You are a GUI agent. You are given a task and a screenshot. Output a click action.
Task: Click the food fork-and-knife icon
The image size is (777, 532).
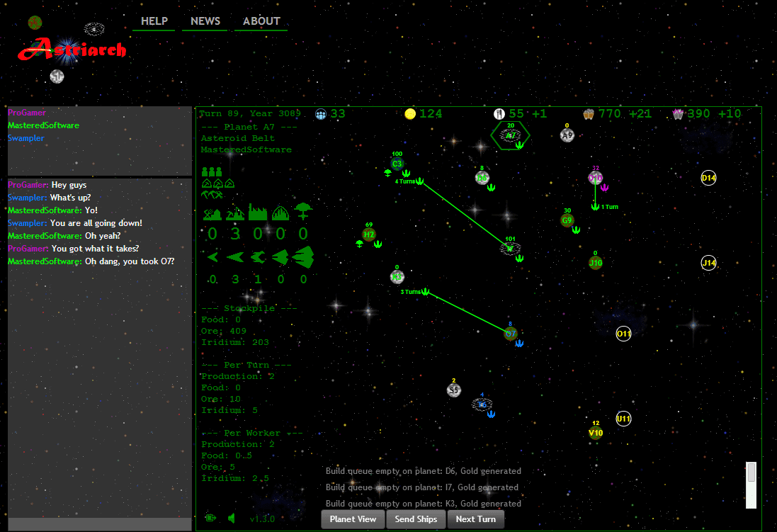[499, 114]
